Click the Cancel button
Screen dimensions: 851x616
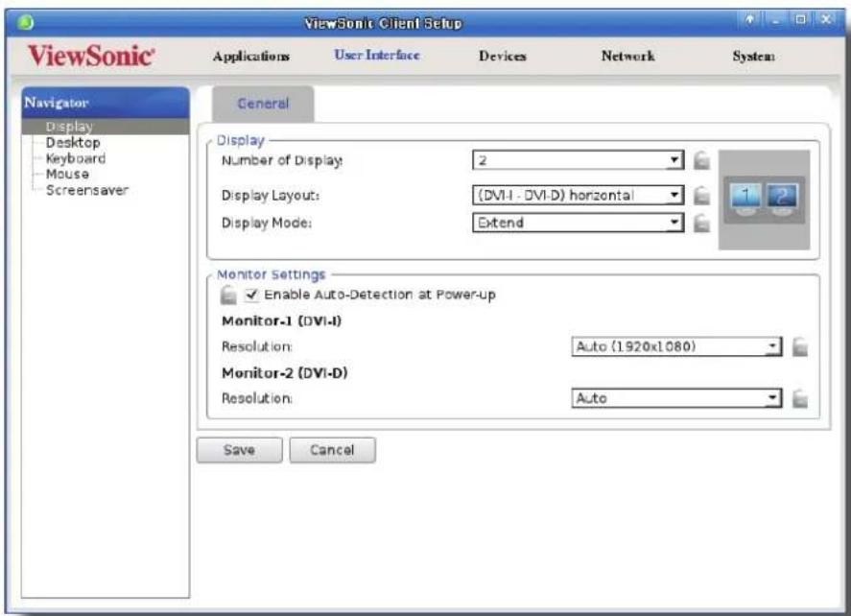332,450
